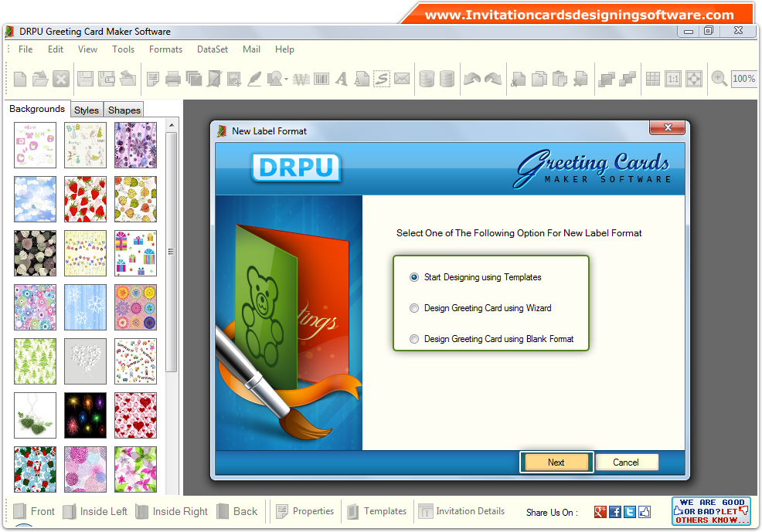762x532 pixels.
Task: Click the zoom percentage 100% field
Action: tap(743, 79)
